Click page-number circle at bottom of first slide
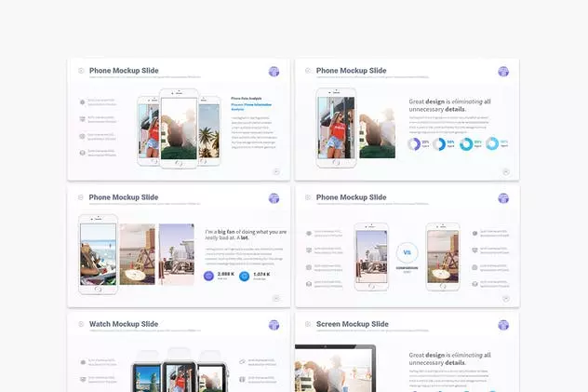Screen dimensions: 588x392 276,172
